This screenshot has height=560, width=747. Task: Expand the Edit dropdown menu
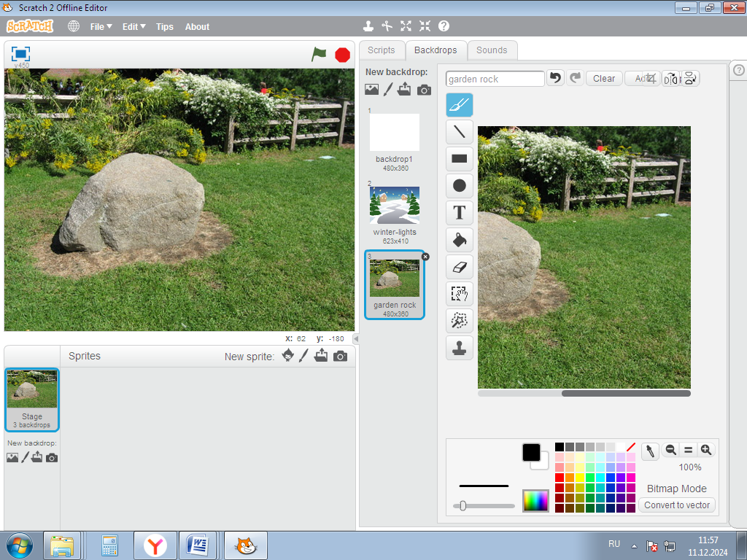[x=133, y=27]
